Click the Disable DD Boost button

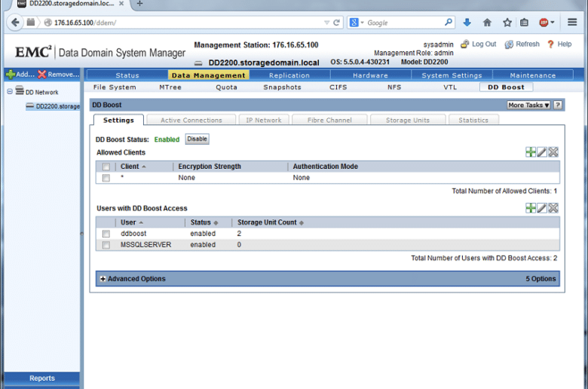(197, 139)
